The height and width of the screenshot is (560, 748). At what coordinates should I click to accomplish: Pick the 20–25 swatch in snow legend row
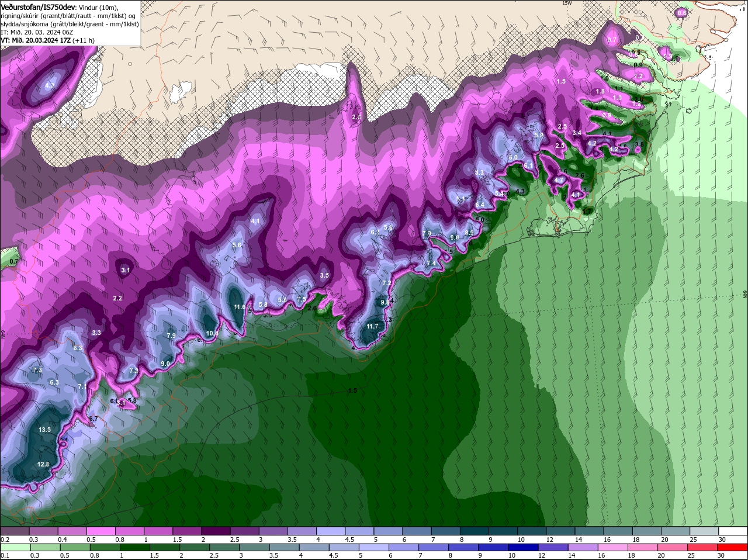coord(674,531)
